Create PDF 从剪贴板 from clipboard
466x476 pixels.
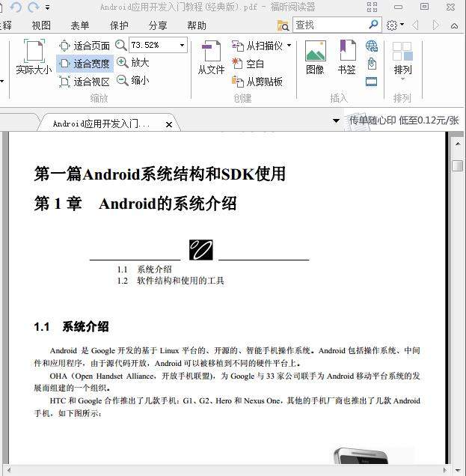pyautogui.click(x=257, y=82)
